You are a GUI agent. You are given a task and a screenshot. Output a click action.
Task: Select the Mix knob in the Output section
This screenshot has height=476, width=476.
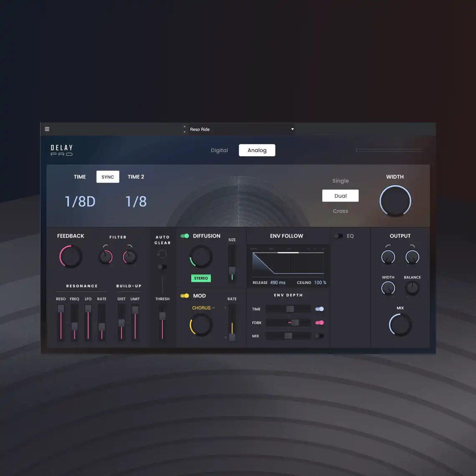pos(400,324)
